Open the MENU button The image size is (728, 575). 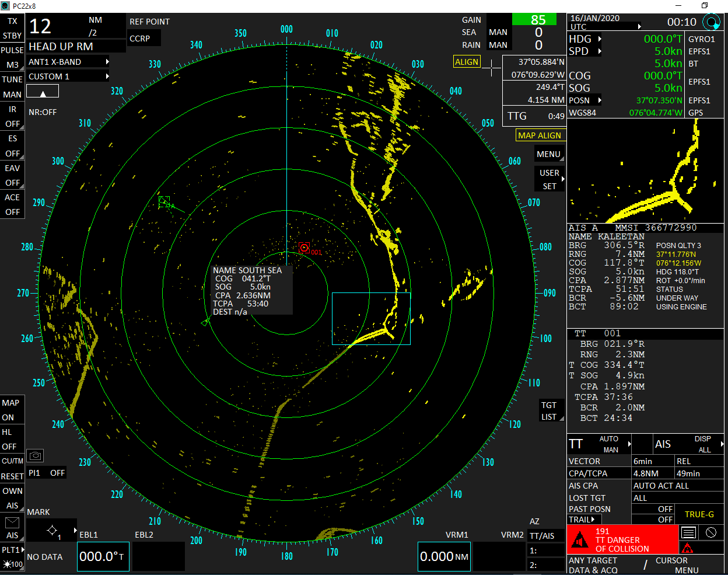548,154
